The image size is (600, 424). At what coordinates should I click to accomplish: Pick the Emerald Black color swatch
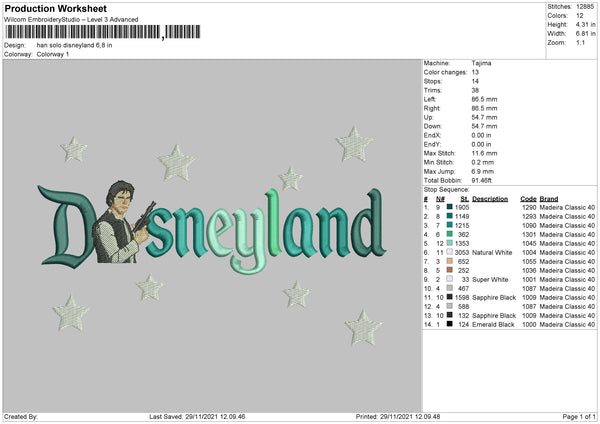click(450, 324)
